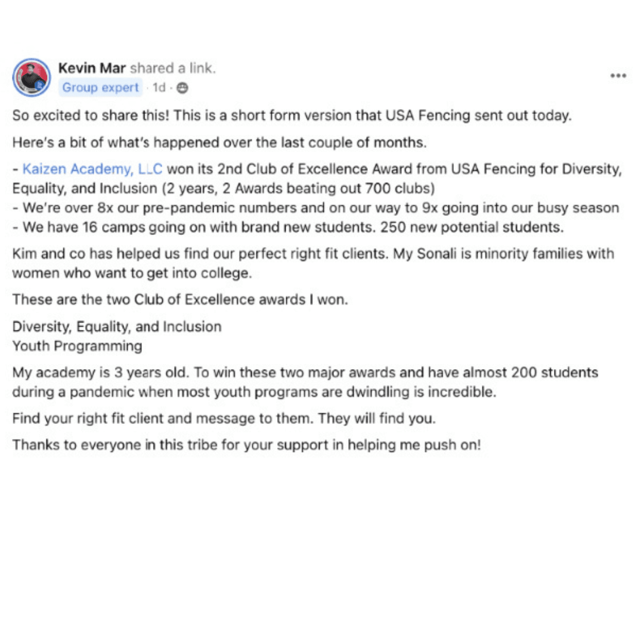
Task: Click Kevin Mar's profile picture
Action: 32,78
